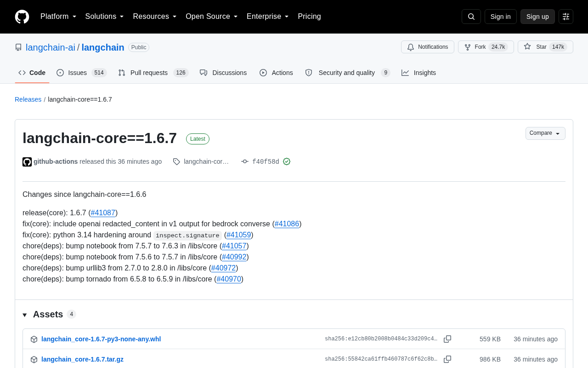Click the 147k star count
This screenshot has width=588, height=368.
[x=558, y=47]
